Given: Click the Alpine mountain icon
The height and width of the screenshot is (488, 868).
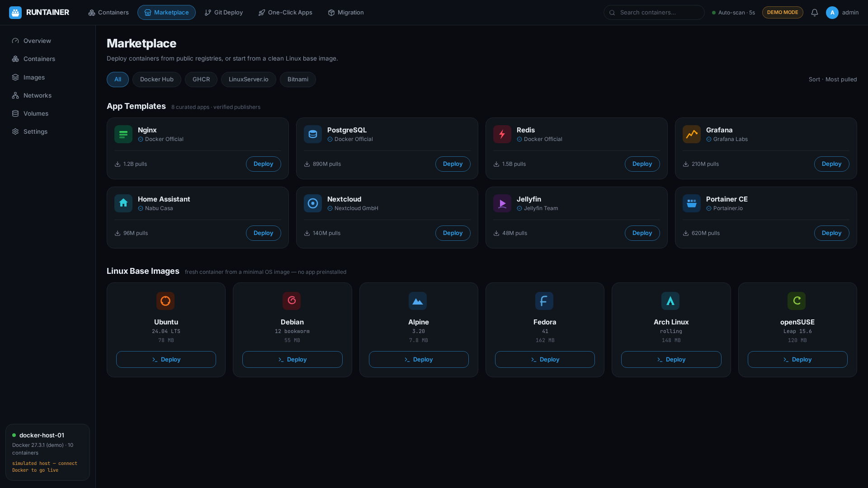Looking at the screenshot, I should pyautogui.click(x=418, y=301).
